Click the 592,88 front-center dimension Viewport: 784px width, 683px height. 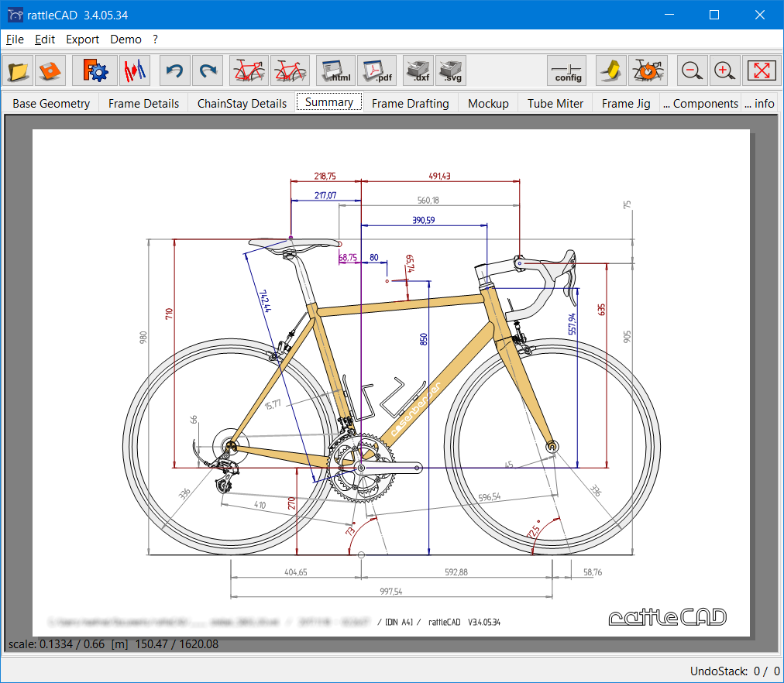pyautogui.click(x=456, y=572)
